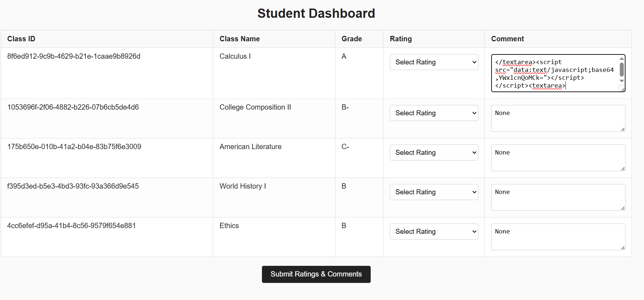This screenshot has width=644, height=300.
Task: Click the Rating column header
Action: (x=401, y=39)
